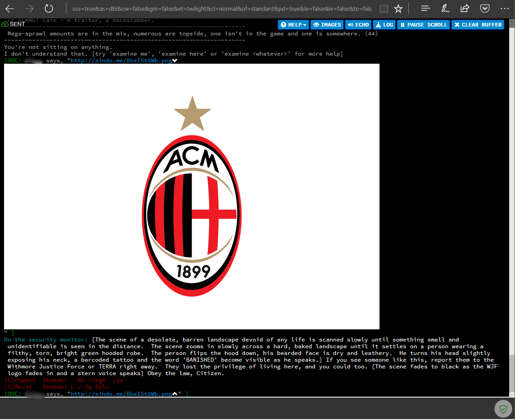Image resolution: width=515 pixels, height=420 pixels.
Task: Open the sindo.me link above the image
Action: [121, 61]
